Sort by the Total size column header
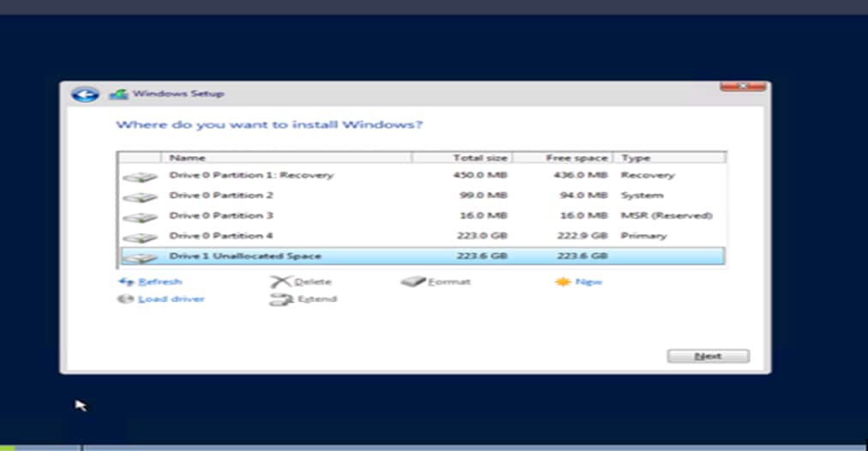 (462, 158)
